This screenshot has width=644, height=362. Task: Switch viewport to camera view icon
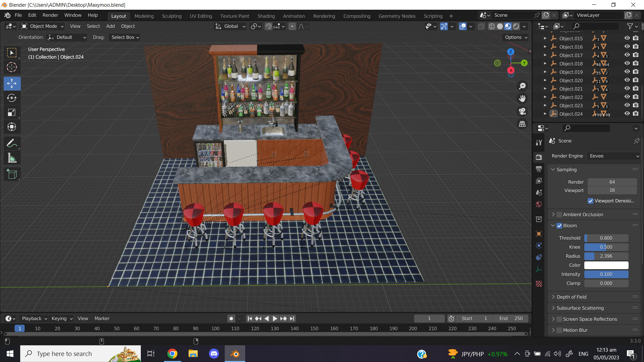point(522,111)
